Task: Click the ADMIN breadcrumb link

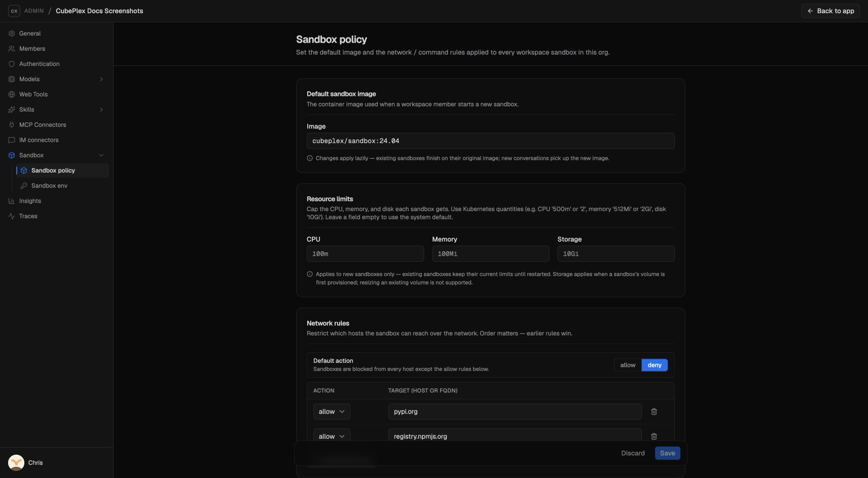Action: [x=34, y=11]
